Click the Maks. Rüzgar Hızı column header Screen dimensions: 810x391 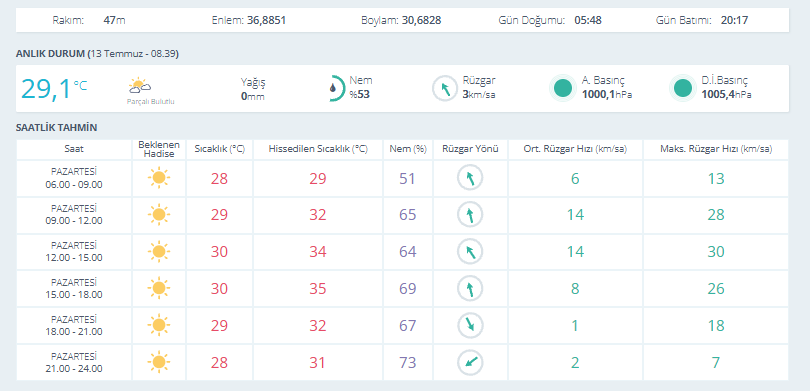(716, 149)
